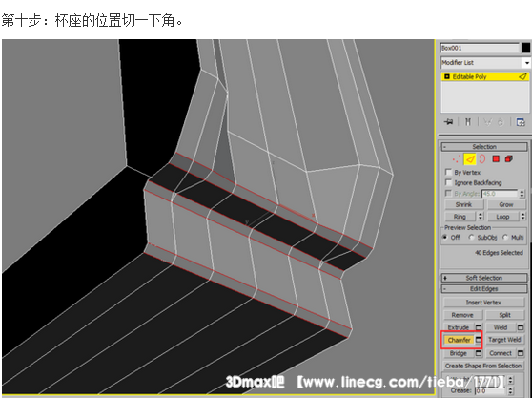This screenshot has height=398, width=532.
Task: Enable By Vertex checkbox
Action: click(448, 172)
